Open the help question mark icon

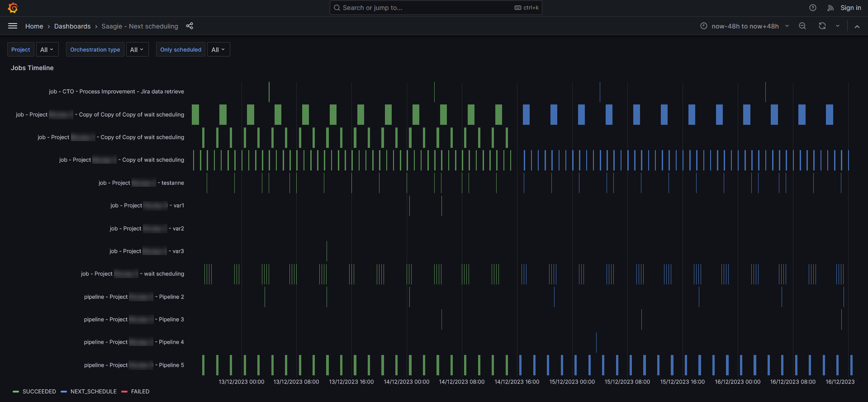[813, 8]
